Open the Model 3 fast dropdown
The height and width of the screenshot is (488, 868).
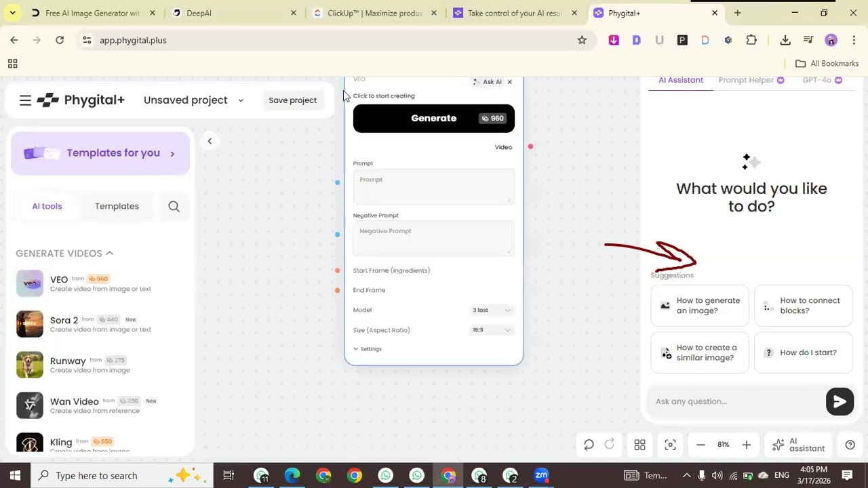pyautogui.click(x=491, y=310)
